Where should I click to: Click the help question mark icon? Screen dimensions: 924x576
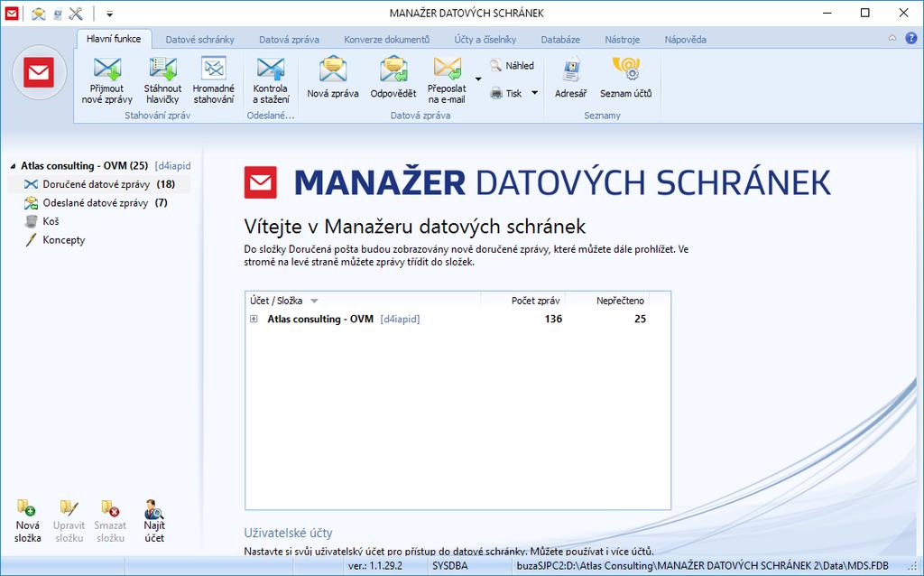point(911,38)
